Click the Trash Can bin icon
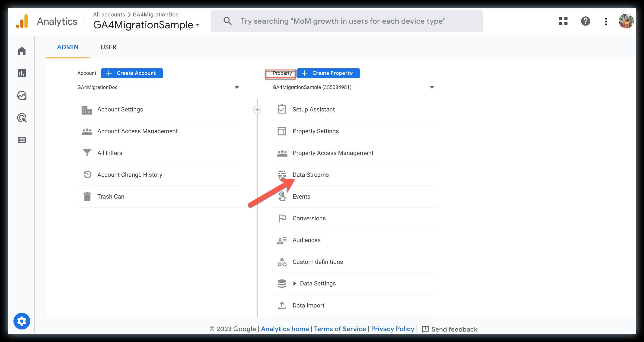 tap(87, 196)
